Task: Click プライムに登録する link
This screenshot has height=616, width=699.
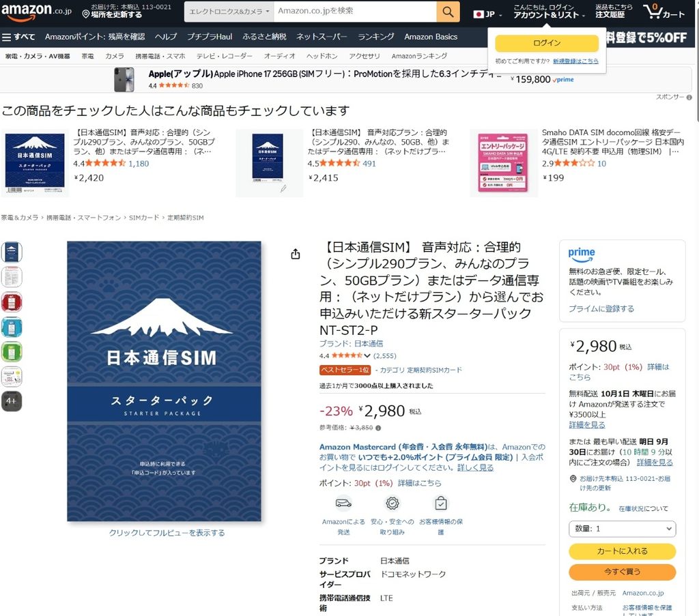Action: click(x=601, y=308)
